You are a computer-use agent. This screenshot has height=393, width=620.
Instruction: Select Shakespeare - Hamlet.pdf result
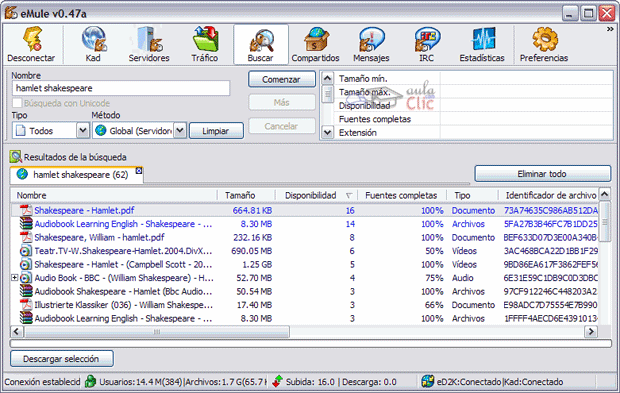pyautogui.click(x=304, y=210)
